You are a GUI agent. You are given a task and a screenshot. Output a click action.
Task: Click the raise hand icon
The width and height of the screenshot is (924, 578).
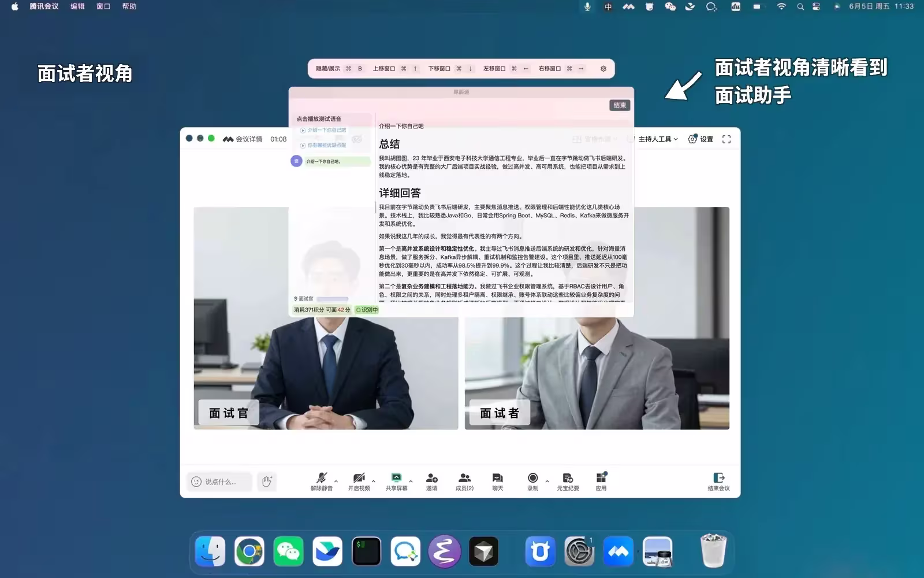click(x=267, y=481)
